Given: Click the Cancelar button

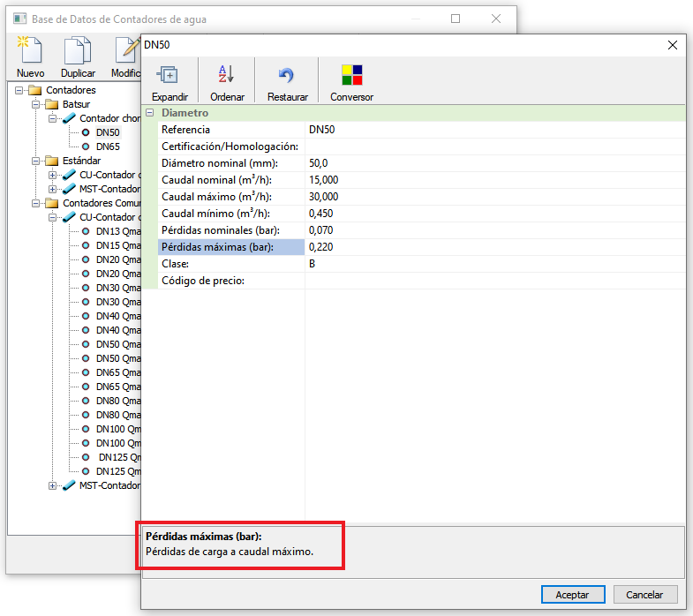Looking at the screenshot, I should pos(644,594).
